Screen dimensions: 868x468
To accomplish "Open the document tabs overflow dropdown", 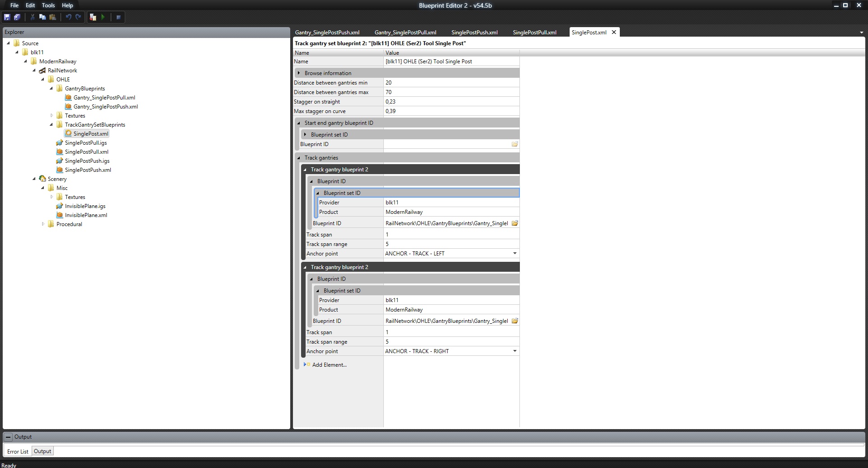I will click(x=861, y=33).
